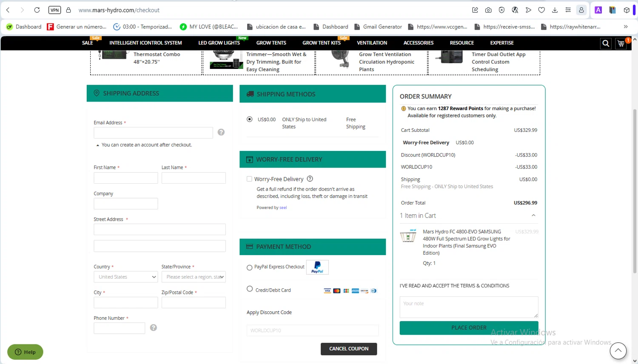Show more bookmarks chevron
The image size is (638, 364).
[626, 26]
